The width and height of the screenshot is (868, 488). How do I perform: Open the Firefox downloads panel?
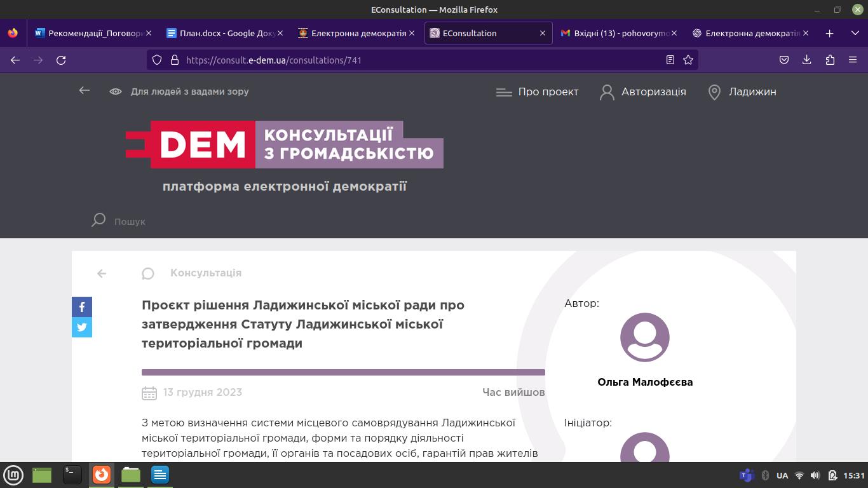click(807, 60)
